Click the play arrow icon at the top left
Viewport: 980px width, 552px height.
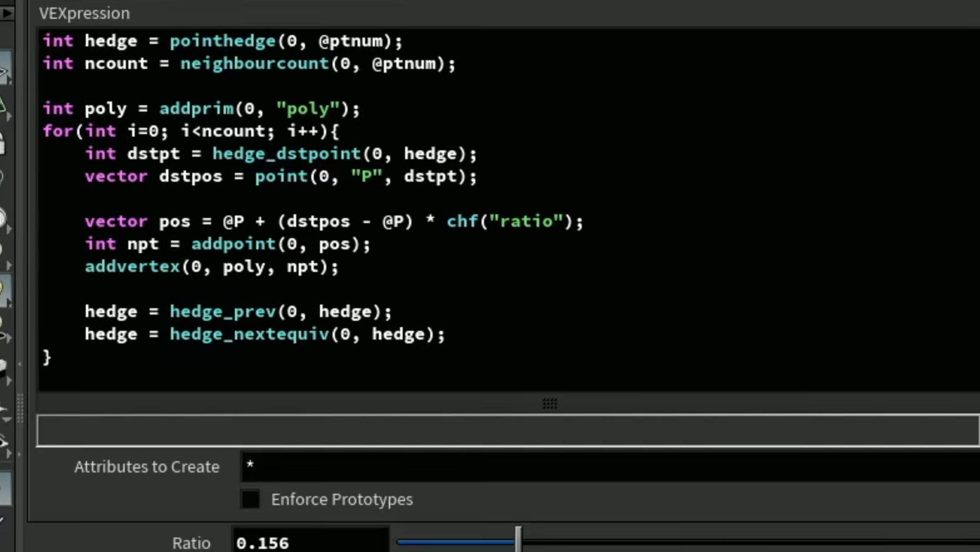coord(7,12)
